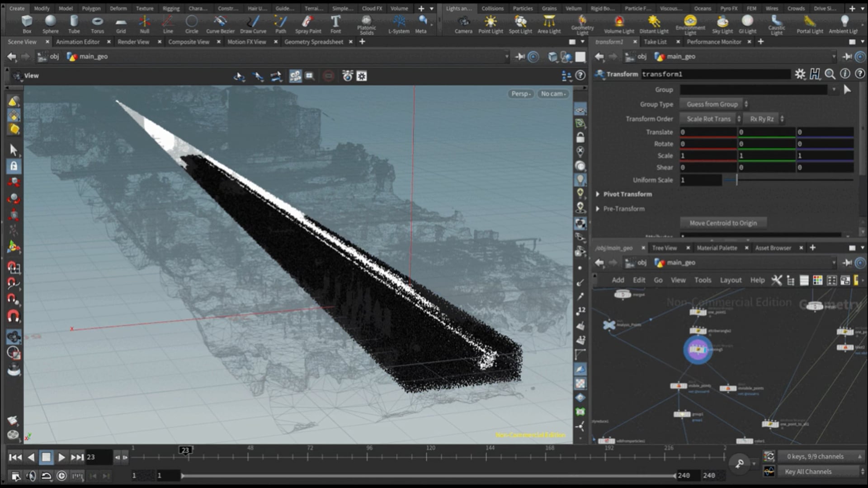Click the Sky Light shelf tool
The image size is (868, 488).
(x=722, y=23)
